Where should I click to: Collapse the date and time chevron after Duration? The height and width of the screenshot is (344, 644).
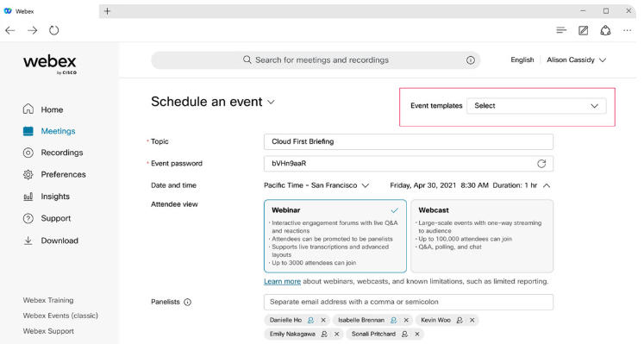click(x=547, y=185)
